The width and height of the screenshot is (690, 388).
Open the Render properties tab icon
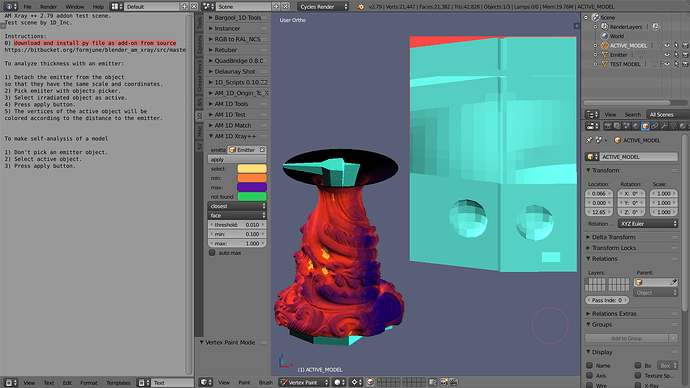[608, 126]
